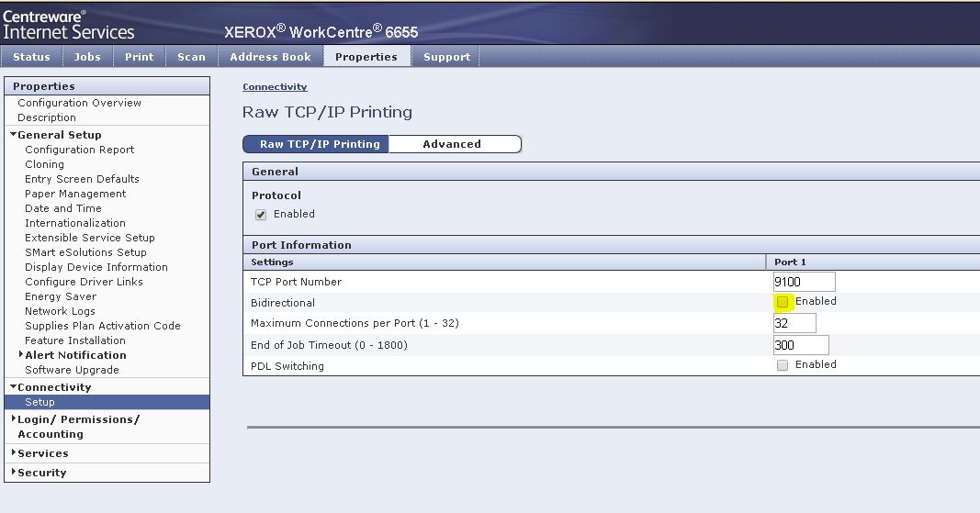Image resolution: width=980 pixels, height=513 pixels.
Task: Open the Configuration Report page
Action: [x=80, y=150]
